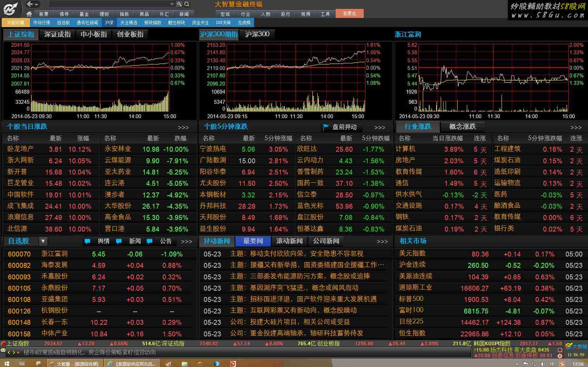
Task: Switch to 最要闻 news tab
Action: point(253,241)
